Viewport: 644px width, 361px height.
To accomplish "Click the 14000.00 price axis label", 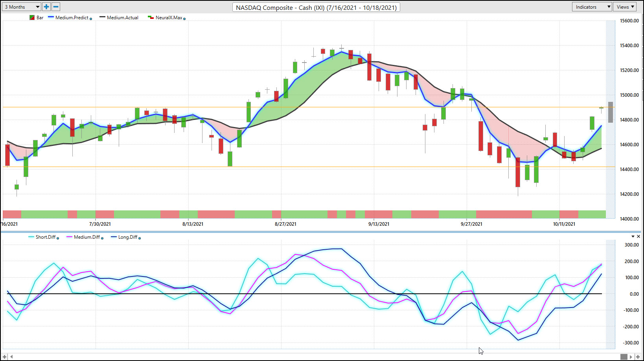I will click(x=629, y=219).
